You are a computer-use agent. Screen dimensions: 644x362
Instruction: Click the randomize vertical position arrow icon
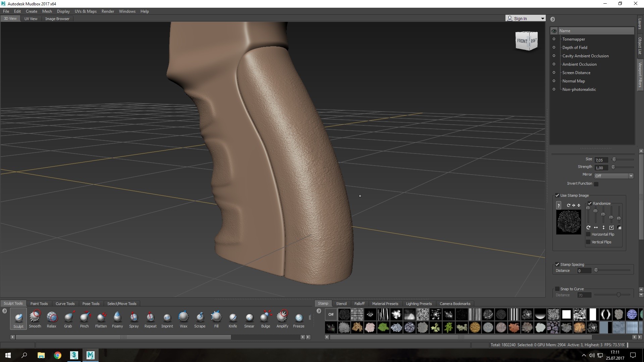603,228
